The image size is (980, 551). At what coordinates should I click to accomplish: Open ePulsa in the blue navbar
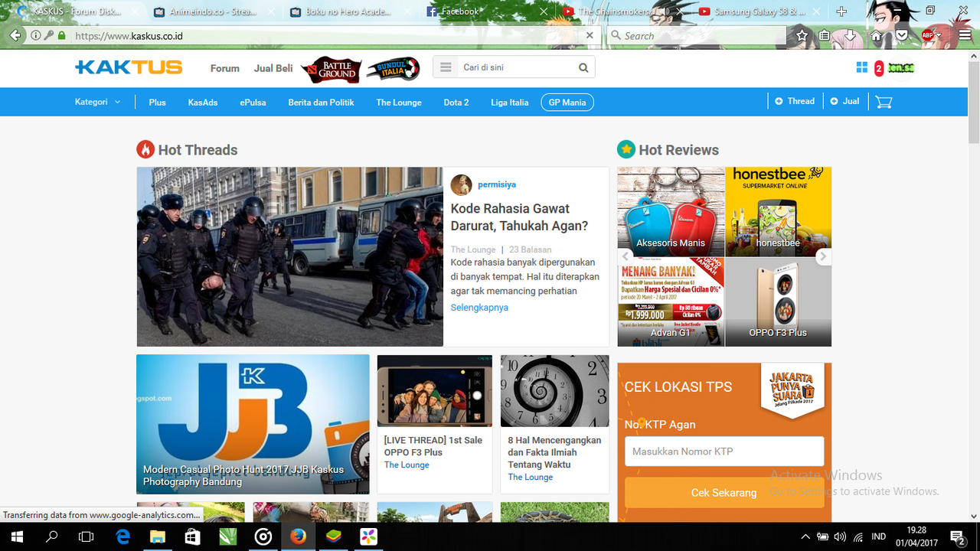253,103
